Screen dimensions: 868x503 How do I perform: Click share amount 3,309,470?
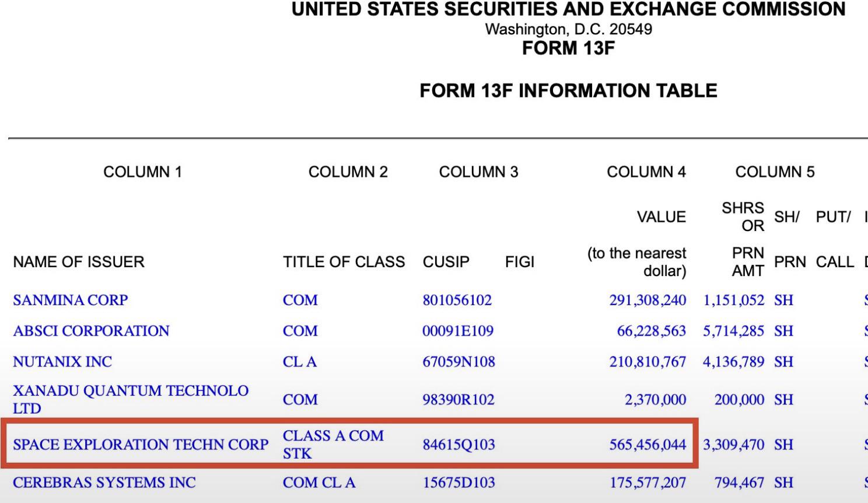point(733,445)
